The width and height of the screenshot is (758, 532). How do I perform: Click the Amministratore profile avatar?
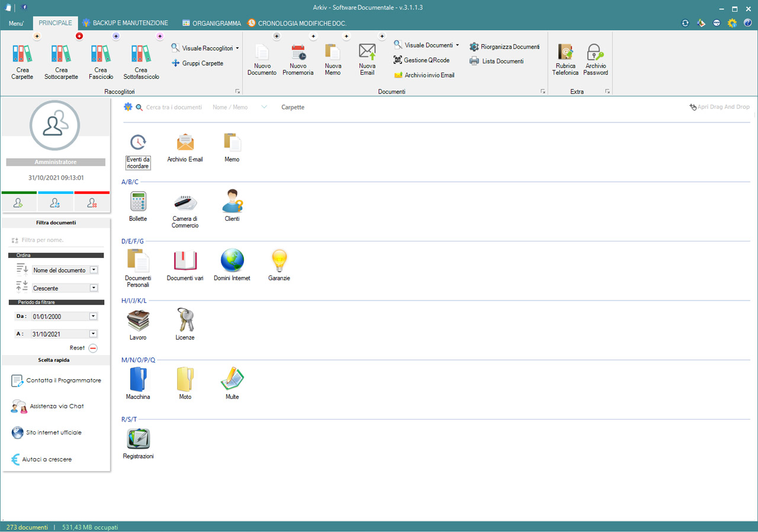pos(54,125)
